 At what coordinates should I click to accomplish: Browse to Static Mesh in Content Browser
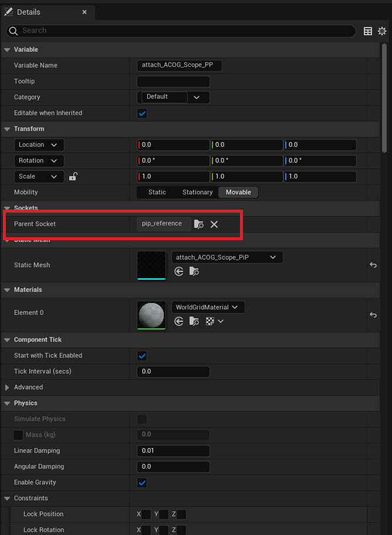pos(194,271)
